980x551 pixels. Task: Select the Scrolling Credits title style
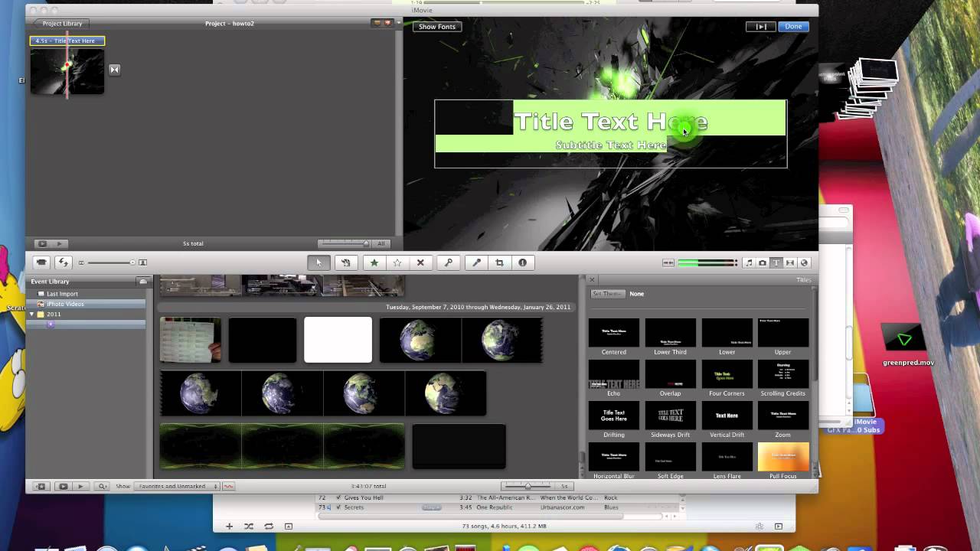(782, 378)
